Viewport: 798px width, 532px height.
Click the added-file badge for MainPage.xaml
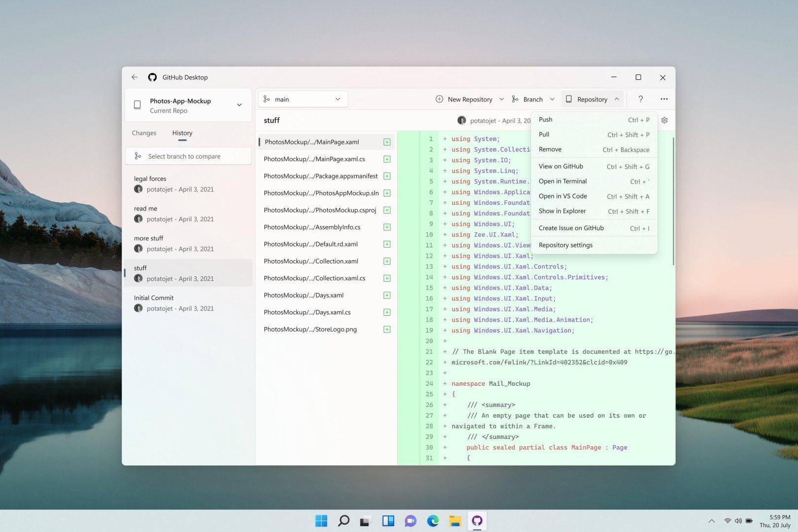[x=387, y=142]
